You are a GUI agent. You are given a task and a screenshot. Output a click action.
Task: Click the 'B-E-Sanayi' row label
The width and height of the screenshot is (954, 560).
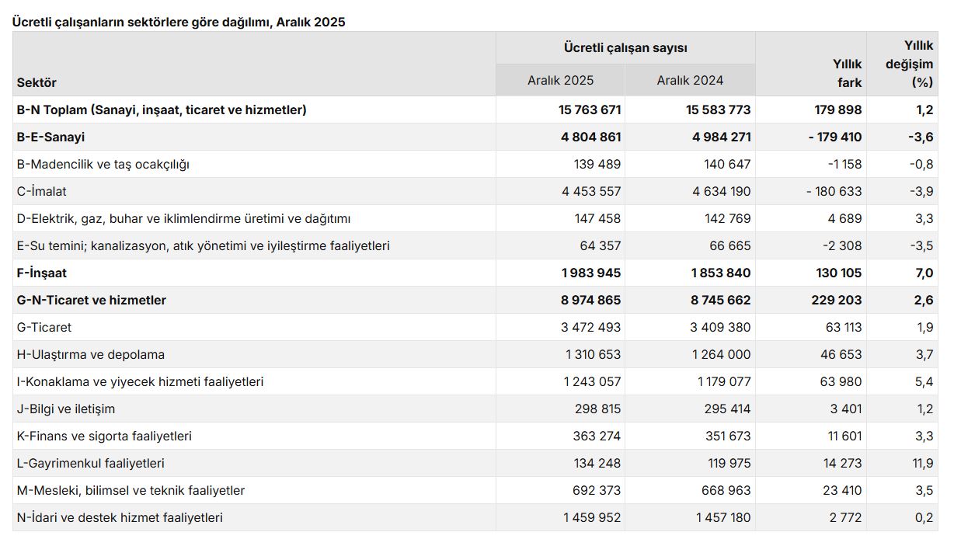tap(50, 137)
